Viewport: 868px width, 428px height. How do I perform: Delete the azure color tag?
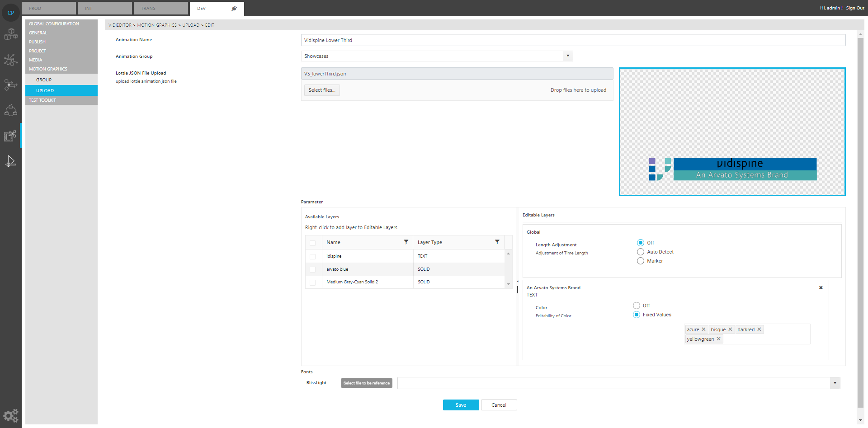click(703, 329)
